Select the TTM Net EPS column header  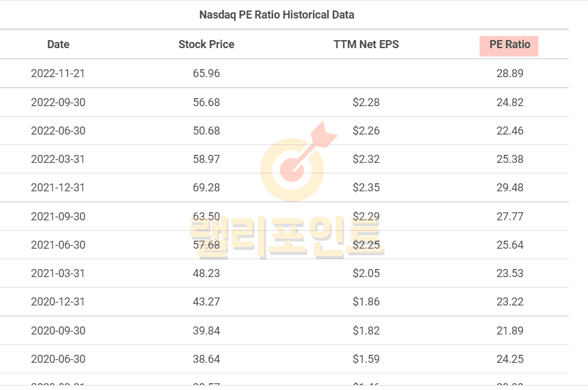366,44
